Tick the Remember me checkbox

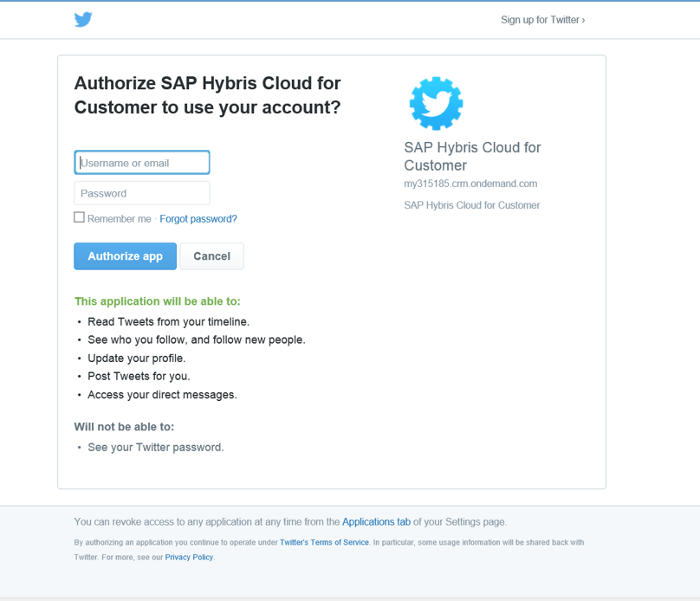[x=79, y=217]
